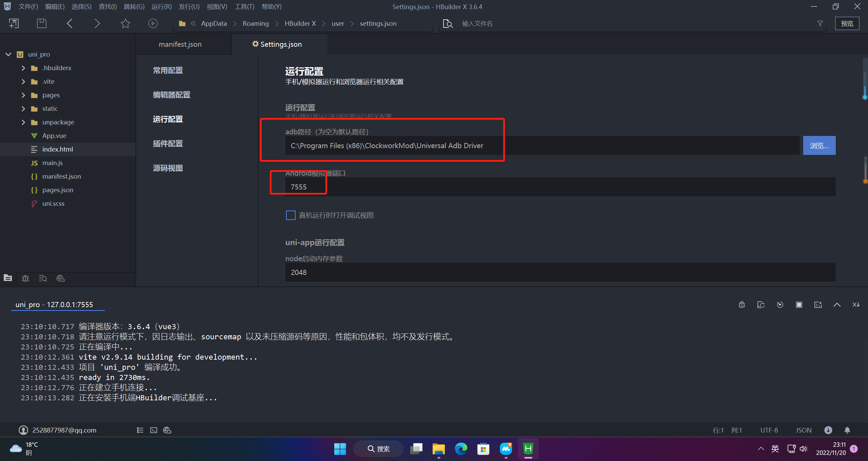
Task: Open App.vue in project tree
Action: [x=54, y=136]
